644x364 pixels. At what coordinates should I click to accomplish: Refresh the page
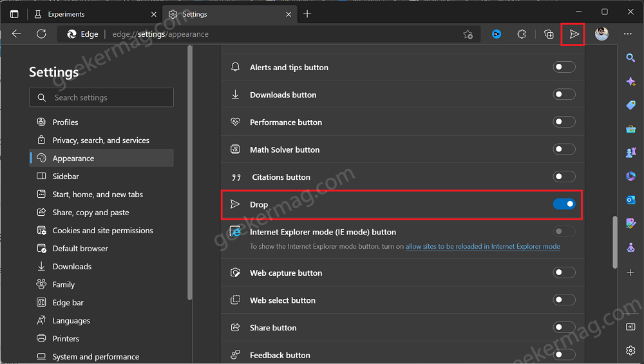(x=41, y=34)
